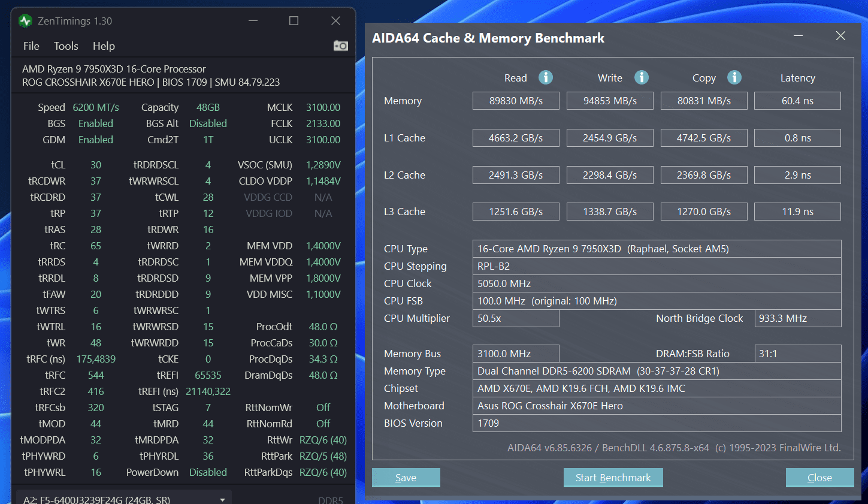Click the BGS Enabled value
The height and width of the screenshot is (504, 868).
pyautogui.click(x=96, y=123)
